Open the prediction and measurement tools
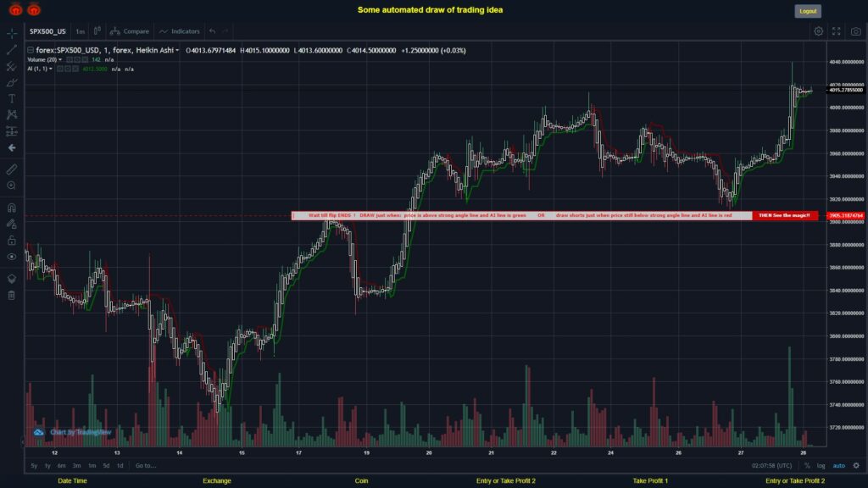 coord(12,131)
